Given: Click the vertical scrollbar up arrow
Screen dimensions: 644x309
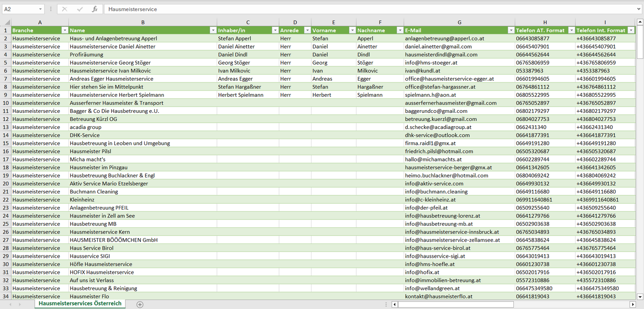Looking at the screenshot, I should [x=640, y=22].
